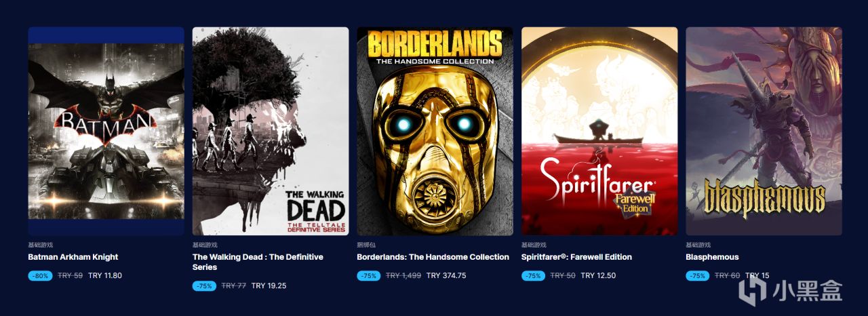Click the -80% discount badge under Batman
868x316 pixels.
click(x=40, y=276)
